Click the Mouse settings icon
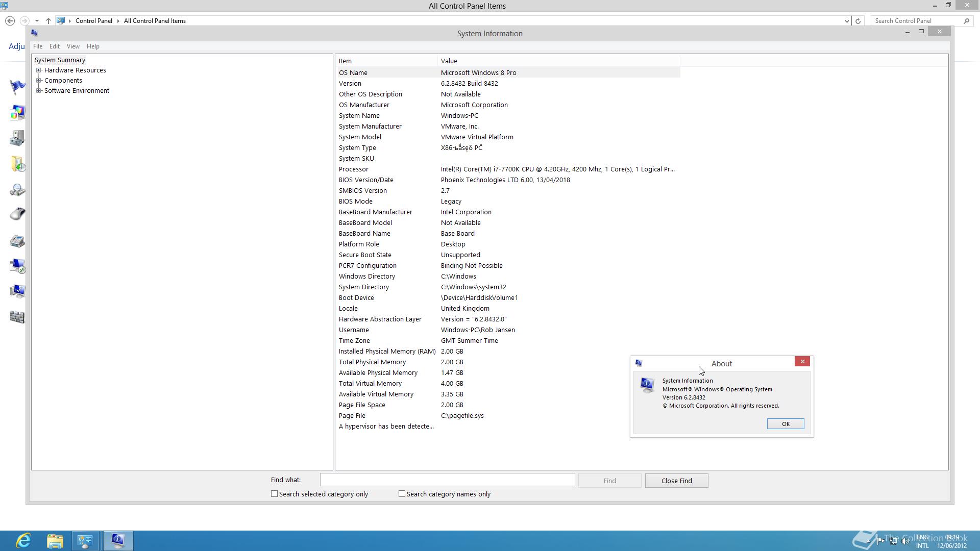980x551 pixels. [x=17, y=214]
